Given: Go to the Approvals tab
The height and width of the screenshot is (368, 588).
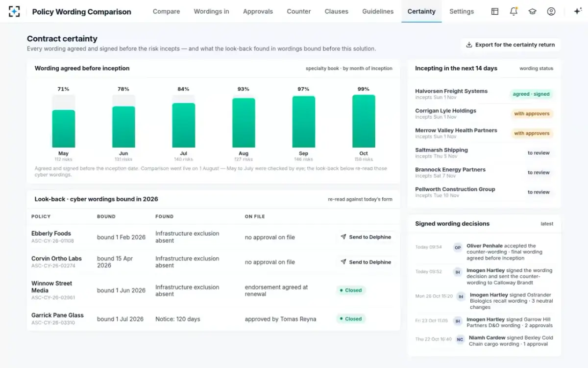Looking at the screenshot, I should click(x=258, y=11).
